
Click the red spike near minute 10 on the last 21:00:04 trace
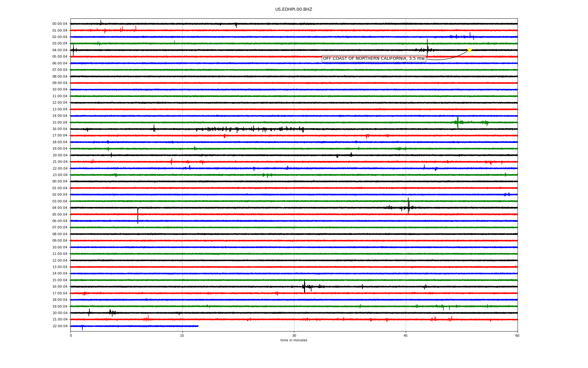click(148, 318)
